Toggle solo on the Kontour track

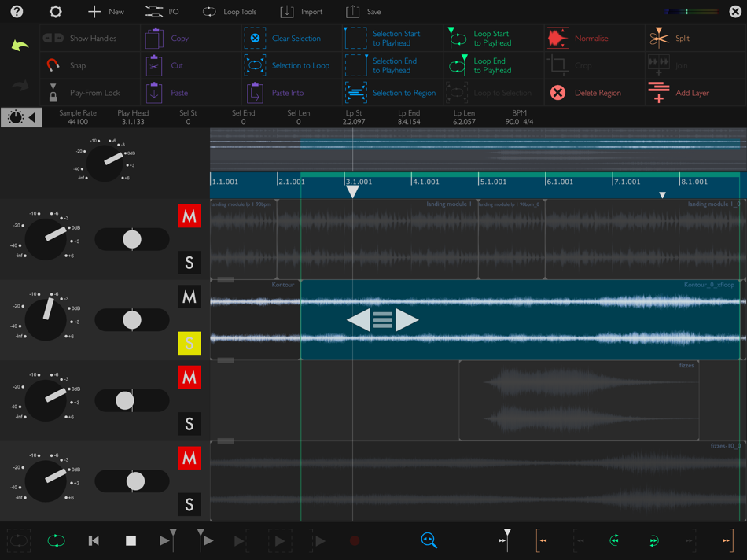189,343
